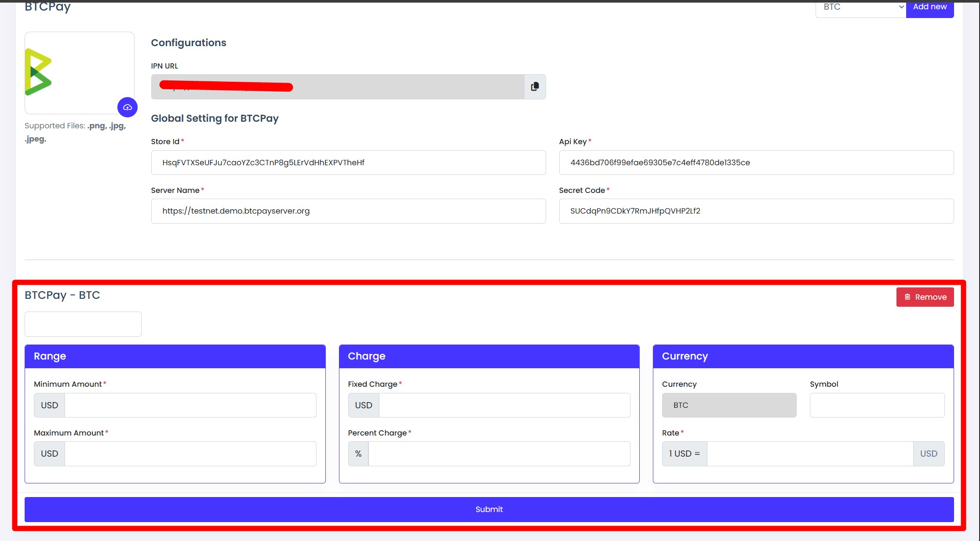
Task: Click the Range panel header
Action: click(x=175, y=356)
